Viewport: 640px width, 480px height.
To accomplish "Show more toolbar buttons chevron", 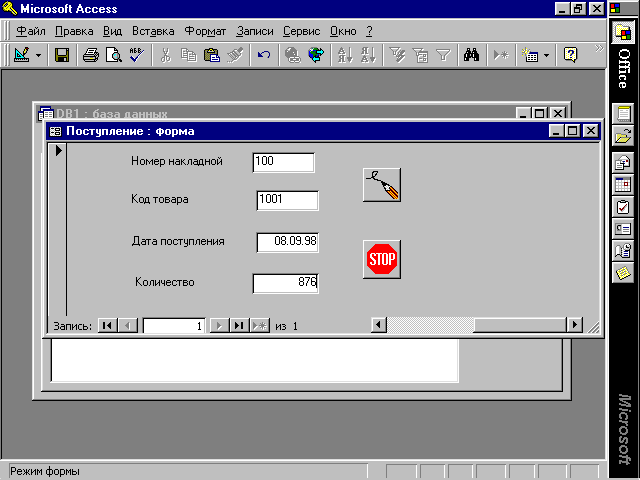I will (x=598, y=49).
